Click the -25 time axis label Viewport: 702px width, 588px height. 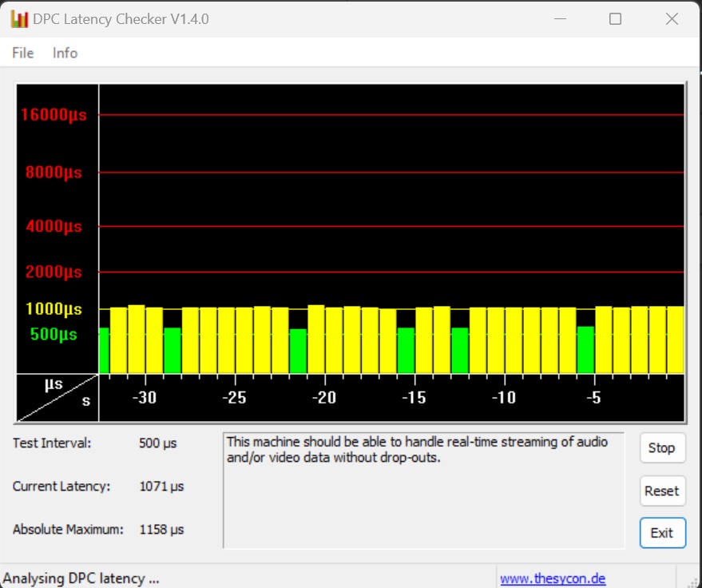click(x=235, y=398)
